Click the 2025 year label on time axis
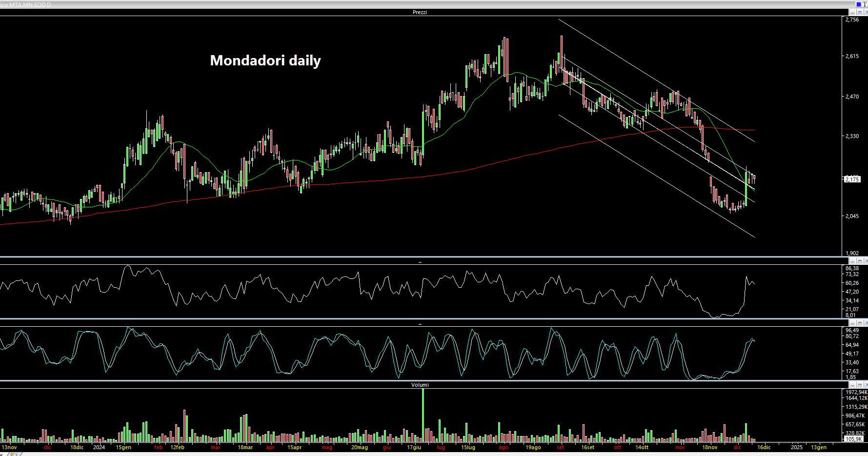Screen dimensions: 868x456 797,447
